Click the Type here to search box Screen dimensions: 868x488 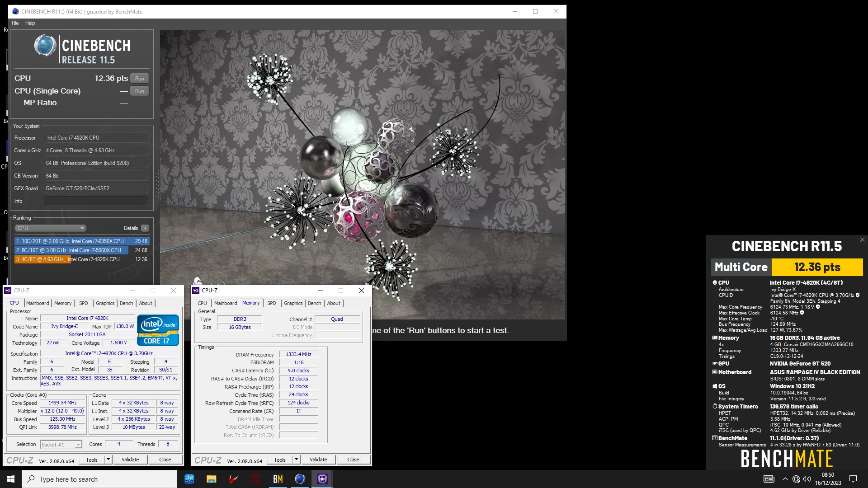click(x=99, y=479)
